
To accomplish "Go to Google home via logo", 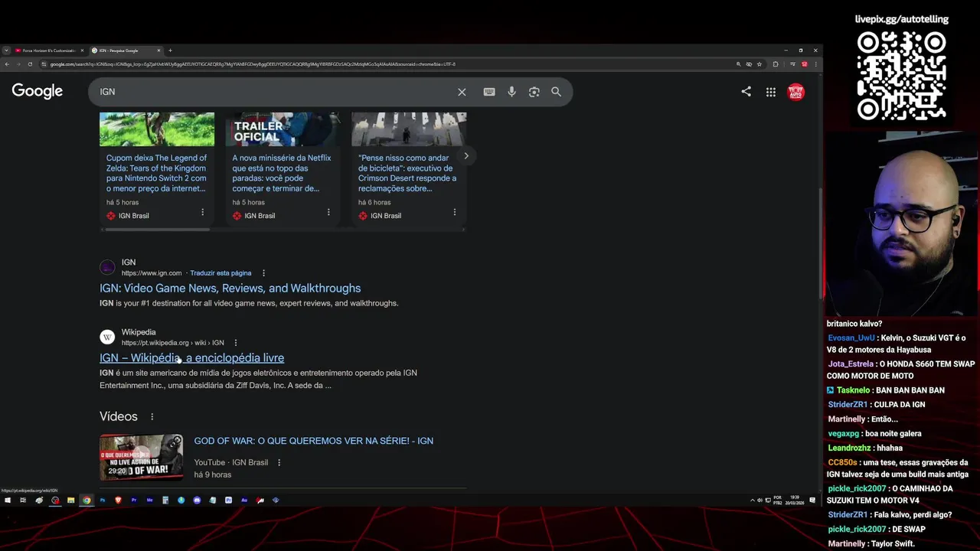I will (38, 91).
